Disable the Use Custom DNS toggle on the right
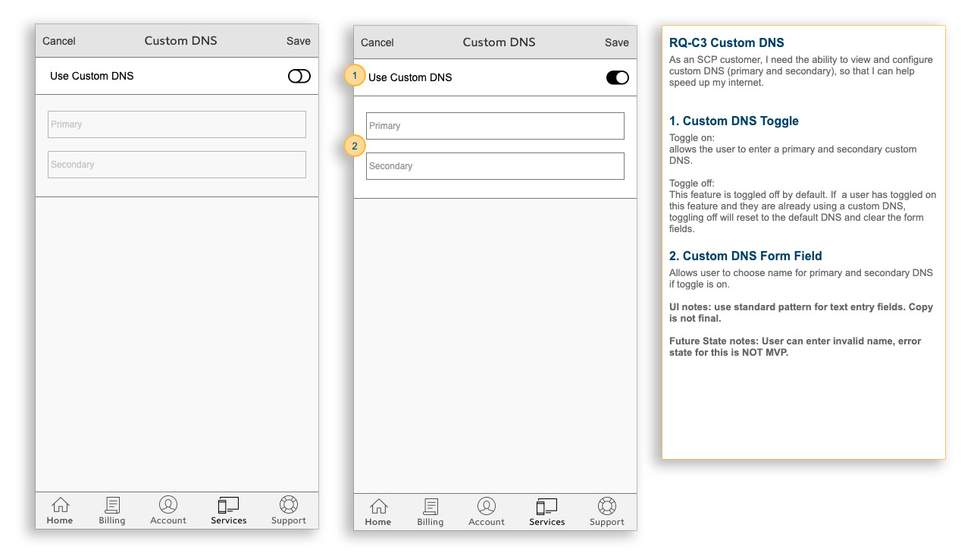Screen dimensions: 980x553 (x=618, y=77)
